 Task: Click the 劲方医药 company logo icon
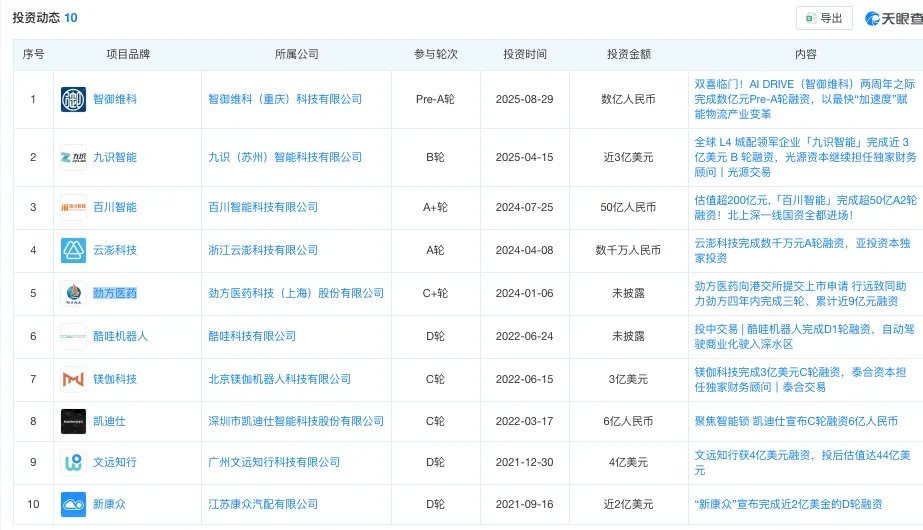73,294
